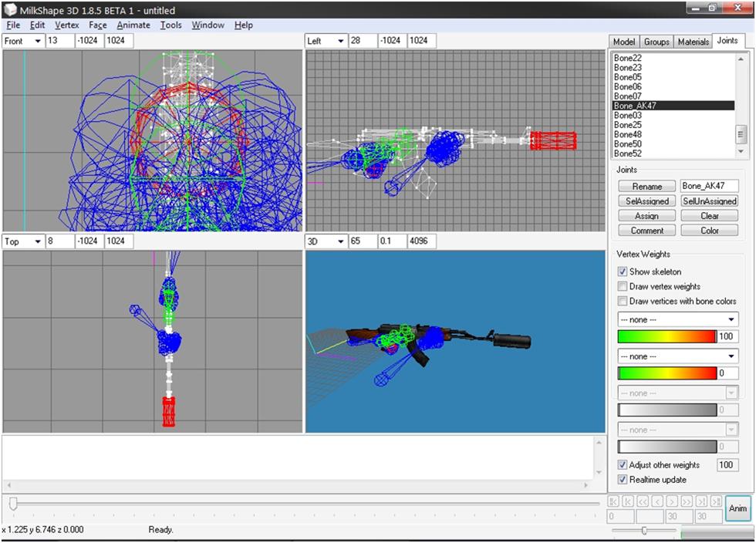Click the joint Color button

(710, 231)
